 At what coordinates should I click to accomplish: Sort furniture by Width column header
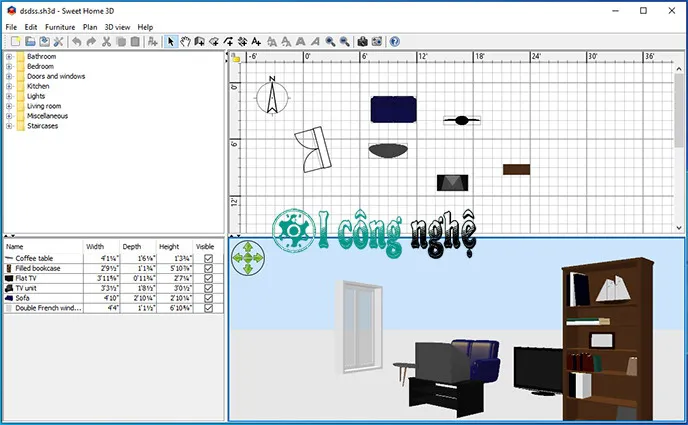click(x=101, y=246)
